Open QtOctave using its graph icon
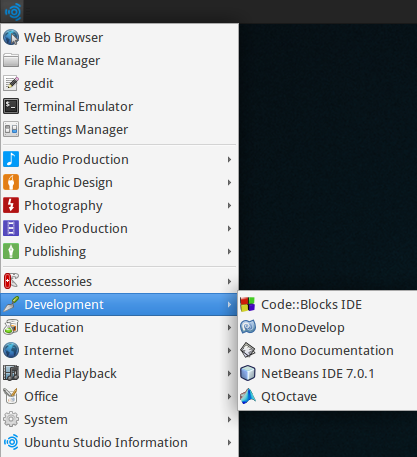This screenshot has height=457, width=417. point(248,397)
